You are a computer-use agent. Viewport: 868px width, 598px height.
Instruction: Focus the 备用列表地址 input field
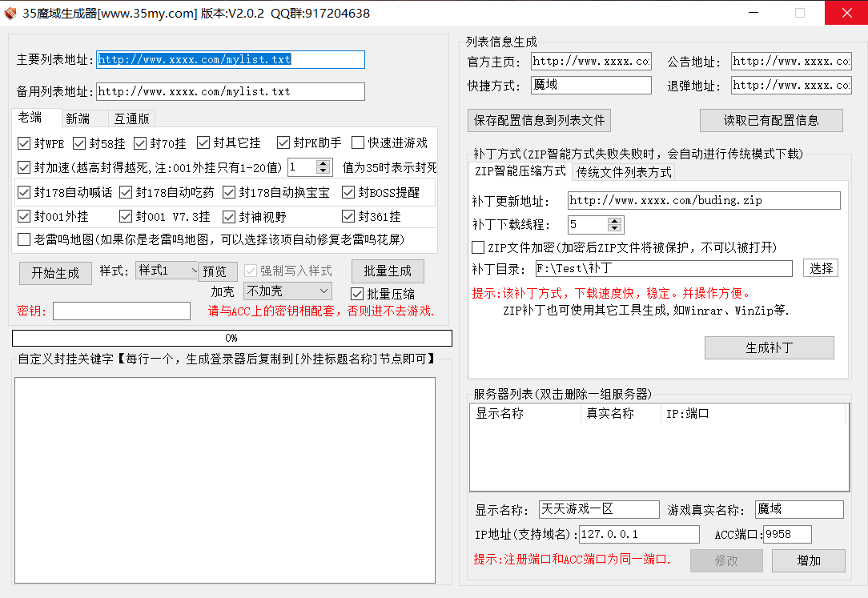pos(231,91)
